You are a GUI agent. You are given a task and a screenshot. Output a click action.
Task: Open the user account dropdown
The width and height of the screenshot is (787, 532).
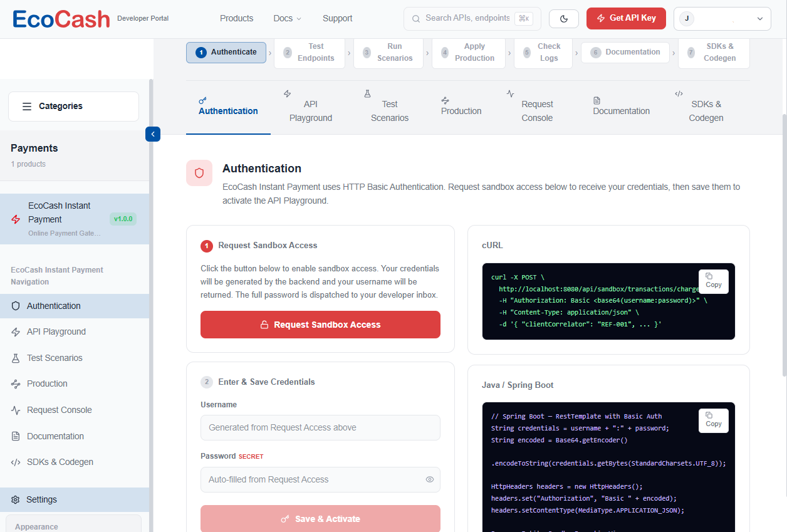722,19
